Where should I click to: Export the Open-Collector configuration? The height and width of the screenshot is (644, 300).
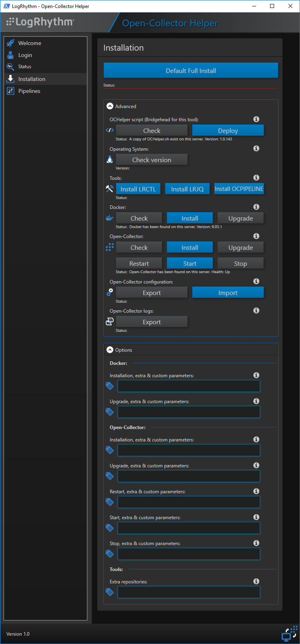[152, 292]
